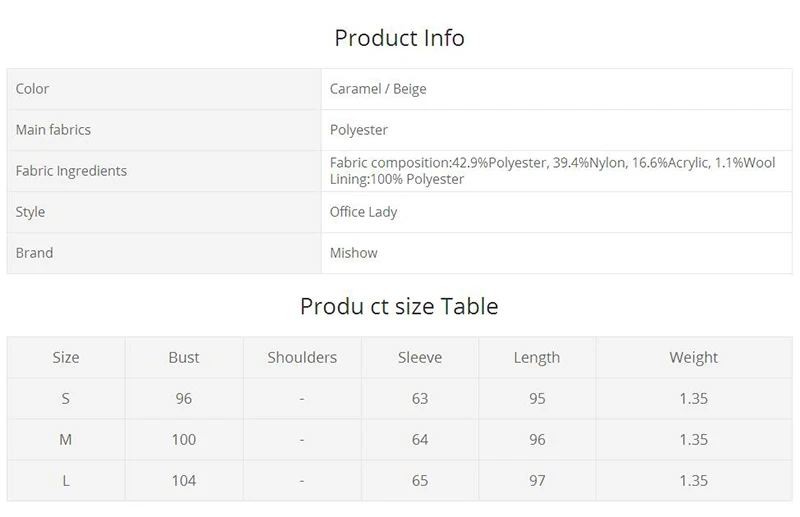800x517 pixels.
Task: Click the Fabric Ingredients label
Action: pyautogui.click(x=71, y=171)
